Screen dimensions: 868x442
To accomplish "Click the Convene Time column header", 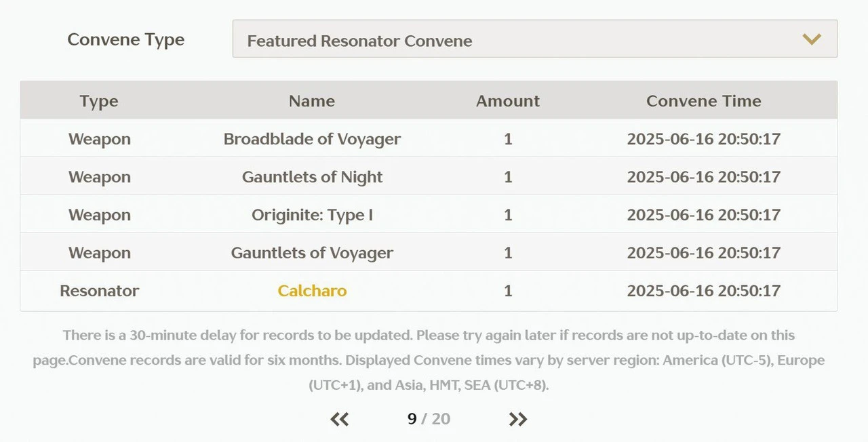I will [703, 101].
